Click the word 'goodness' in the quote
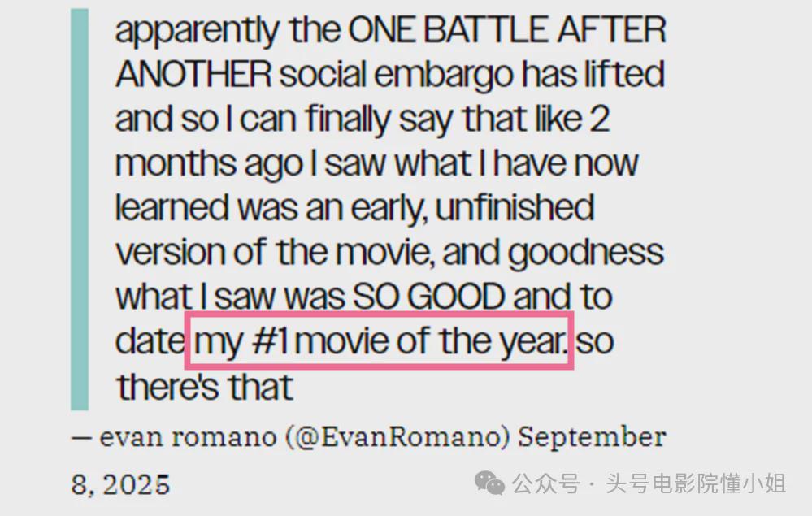This screenshot has height=516, width=812. [x=585, y=254]
